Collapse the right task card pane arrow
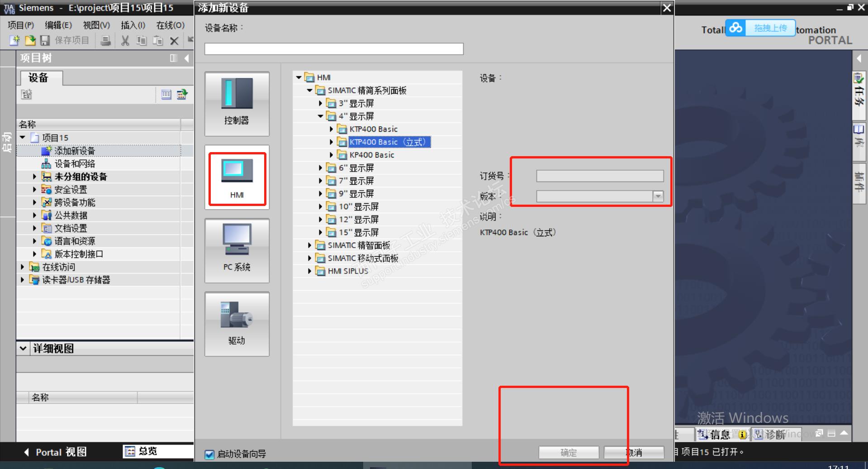Image resolution: width=868 pixels, height=469 pixels. (x=859, y=58)
